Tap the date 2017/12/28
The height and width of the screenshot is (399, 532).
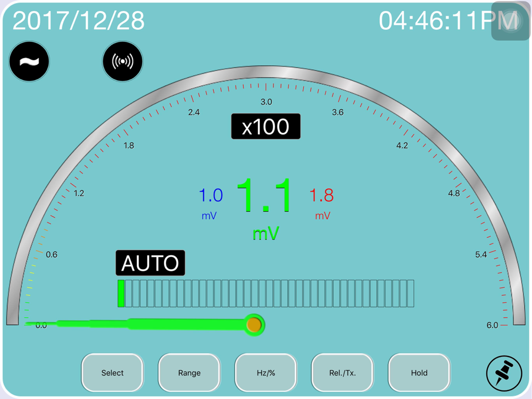[78, 21]
